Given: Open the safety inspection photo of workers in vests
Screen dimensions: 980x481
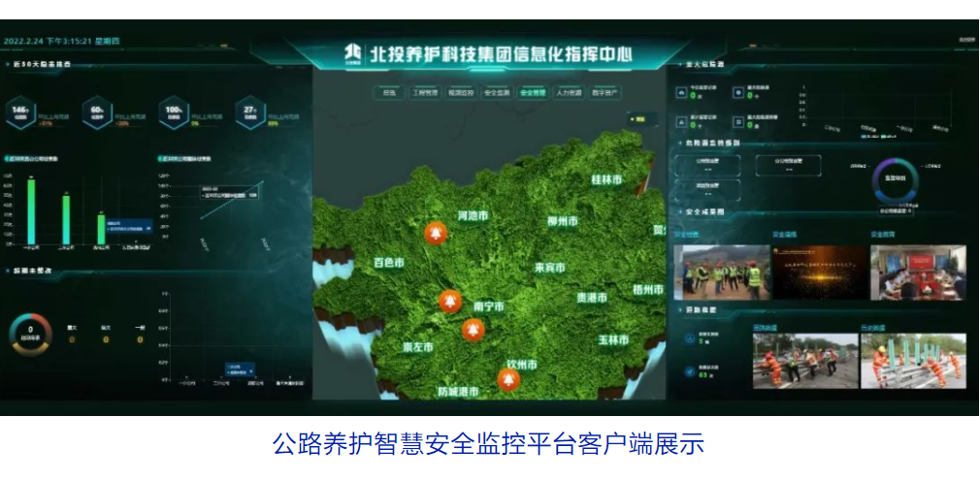Looking at the screenshot, I should (721, 273).
